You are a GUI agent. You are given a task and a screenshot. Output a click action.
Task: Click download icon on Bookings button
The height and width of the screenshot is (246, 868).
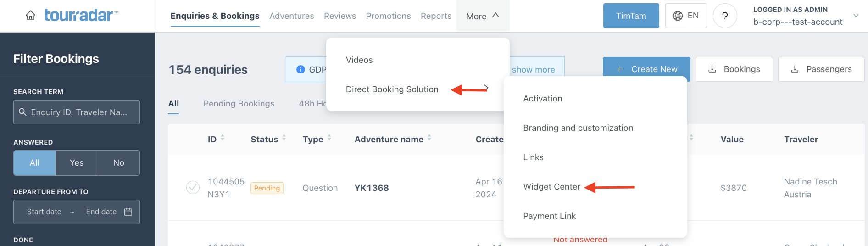coord(712,69)
